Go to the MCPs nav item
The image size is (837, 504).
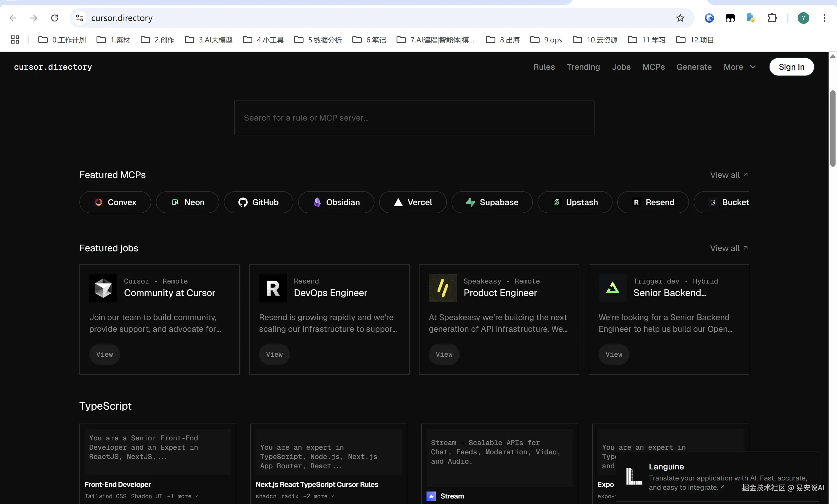pos(653,67)
